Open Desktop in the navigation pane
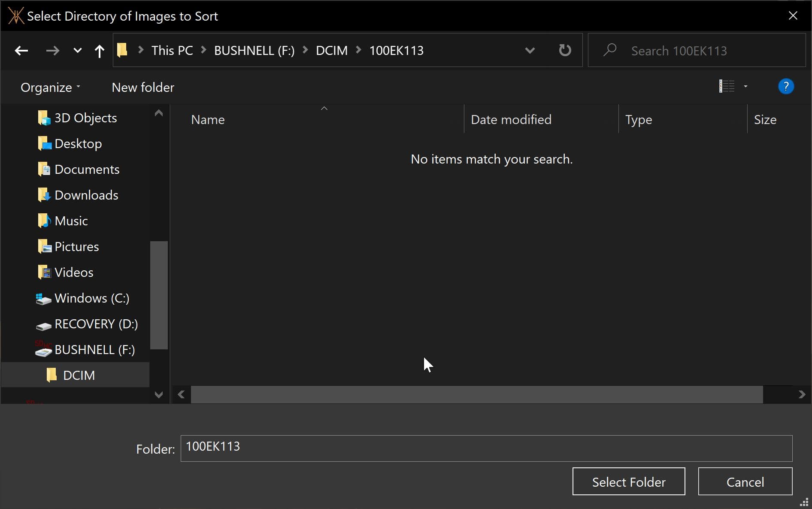Viewport: 812px width, 509px height. (x=78, y=143)
